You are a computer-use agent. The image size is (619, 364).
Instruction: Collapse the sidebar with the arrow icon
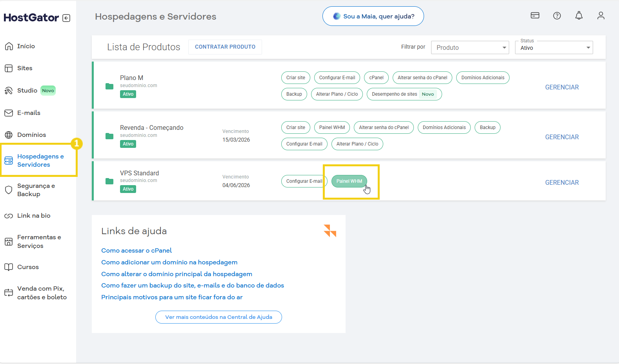coord(67,18)
